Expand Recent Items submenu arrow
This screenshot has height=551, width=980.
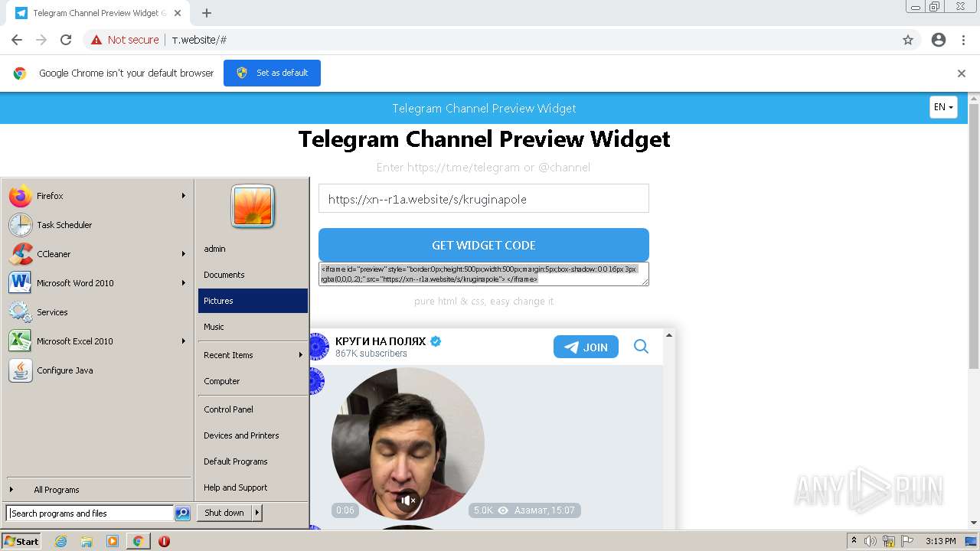point(300,355)
